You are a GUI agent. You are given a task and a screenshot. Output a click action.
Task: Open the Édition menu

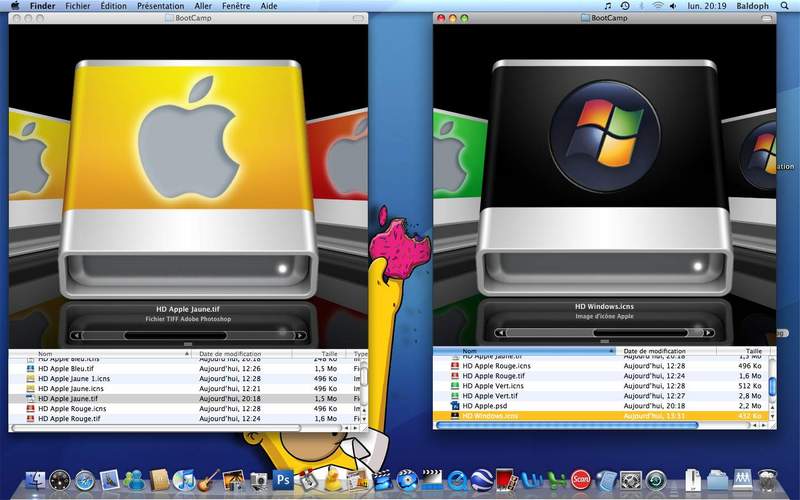[x=113, y=6]
